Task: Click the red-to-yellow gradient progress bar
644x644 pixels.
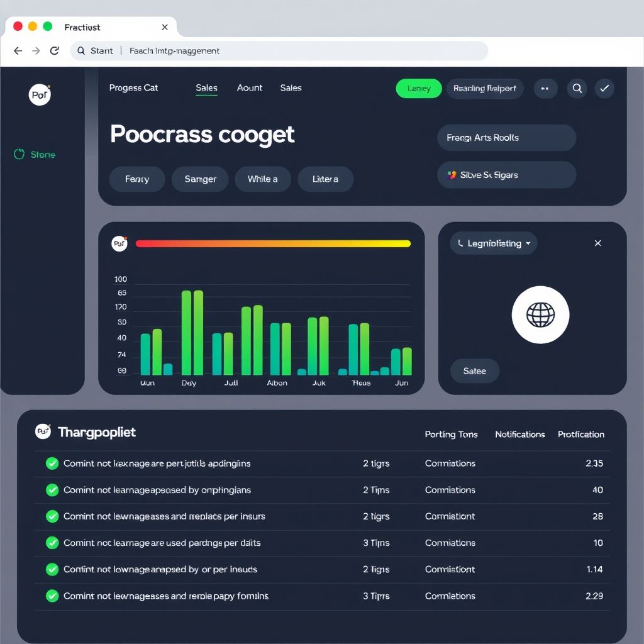Action: [273, 243]
